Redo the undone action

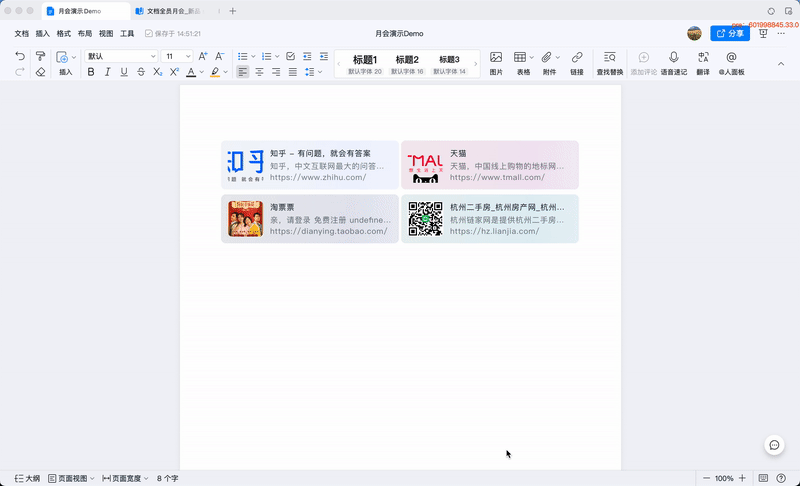(x=20, y=72)
